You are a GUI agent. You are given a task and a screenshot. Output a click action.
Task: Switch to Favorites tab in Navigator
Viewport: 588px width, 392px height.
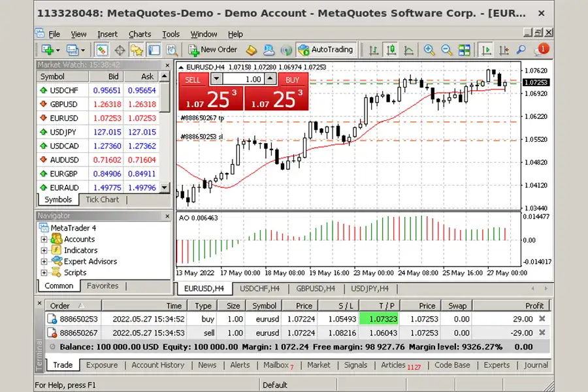click(103, 286)
